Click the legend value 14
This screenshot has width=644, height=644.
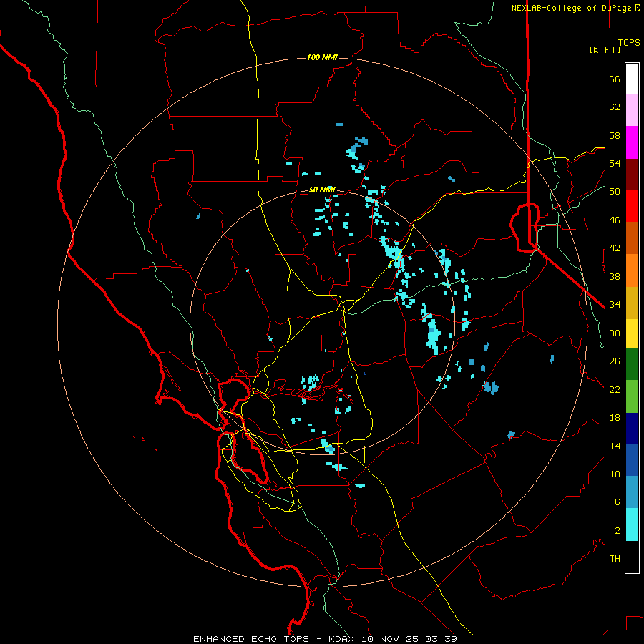[615, 446]
